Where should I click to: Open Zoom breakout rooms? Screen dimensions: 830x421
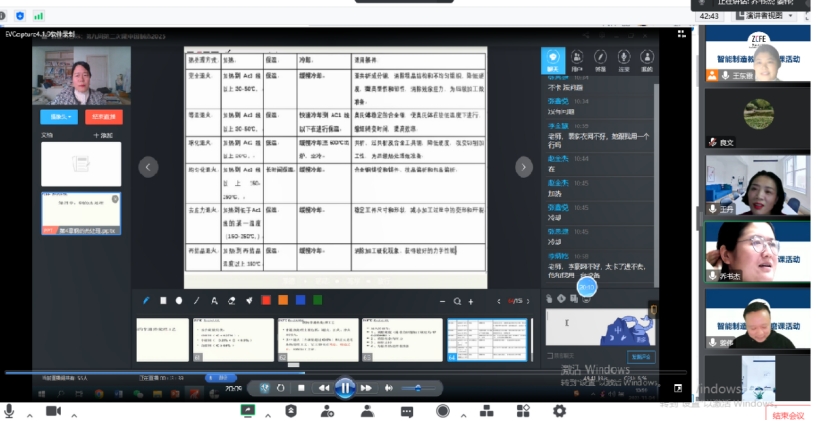[486, 411]
